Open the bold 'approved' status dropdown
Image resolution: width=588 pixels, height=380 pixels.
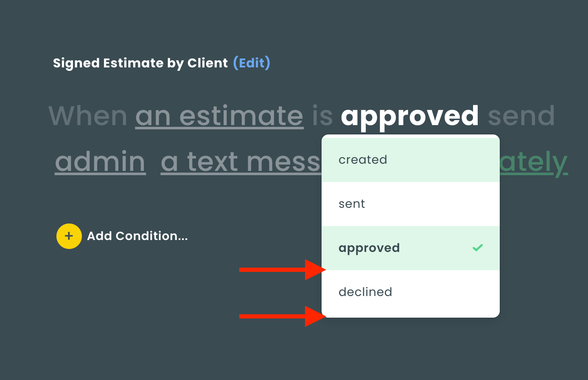pyautogui.click(x=410, y=117)
